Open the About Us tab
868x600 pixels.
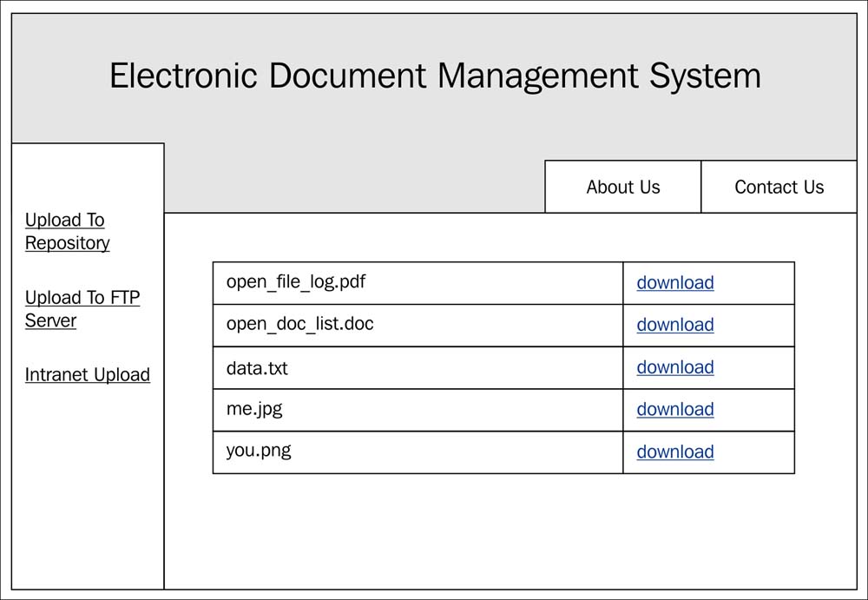[622, 187]
